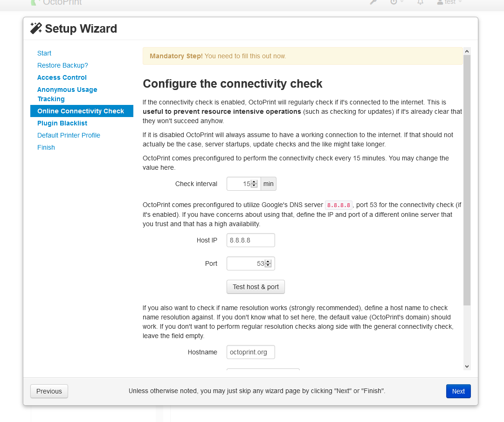The image size is (504, 422).
Task: Open the Access Control step
Action: click(x=62, y=77)
